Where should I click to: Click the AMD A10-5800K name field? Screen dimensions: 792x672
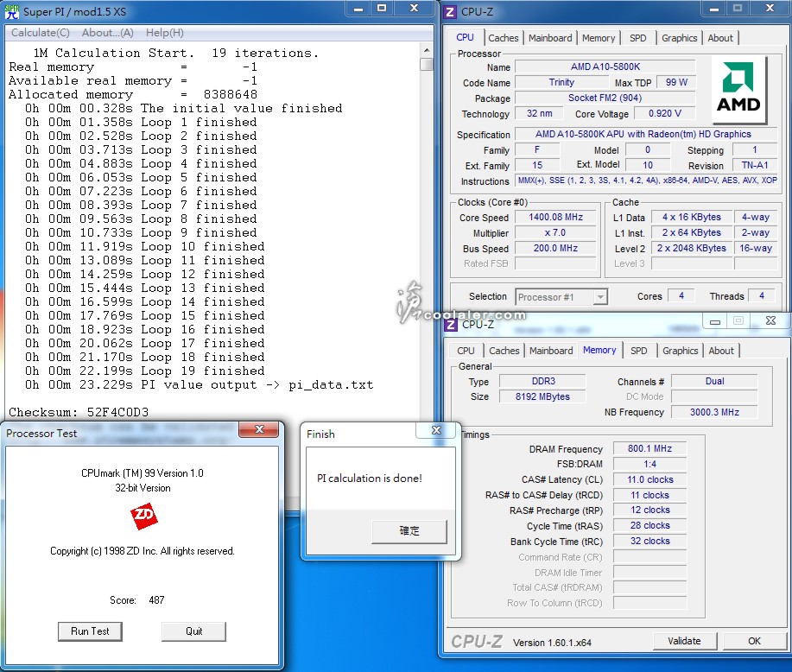pos(605,67)
